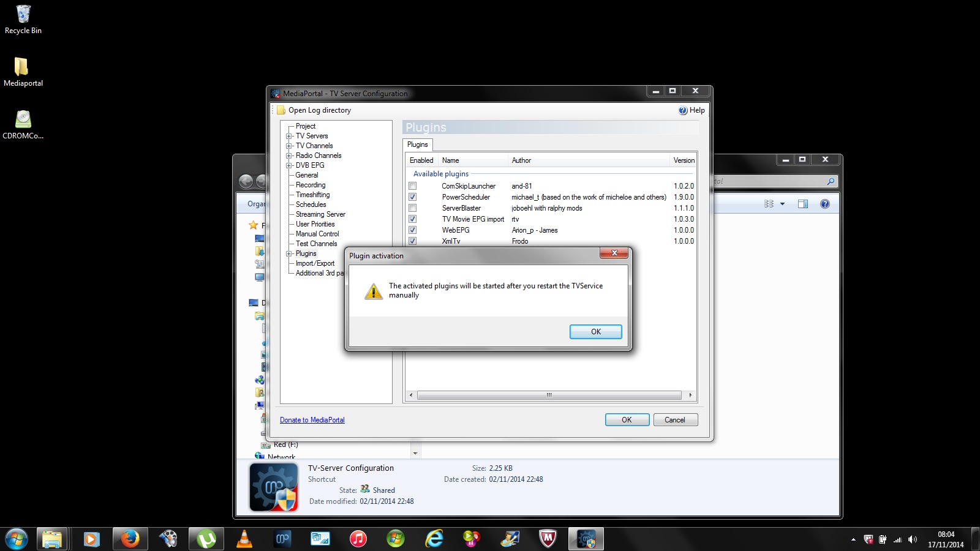The image size is (980, 551).
Task: Open Internet Explorer taskbar icon
Action: click(x=434, y=539)
